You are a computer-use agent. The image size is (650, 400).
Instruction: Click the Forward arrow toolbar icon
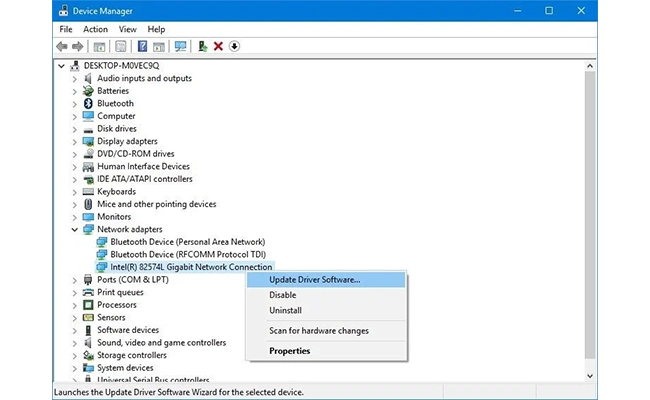point(78,46)
